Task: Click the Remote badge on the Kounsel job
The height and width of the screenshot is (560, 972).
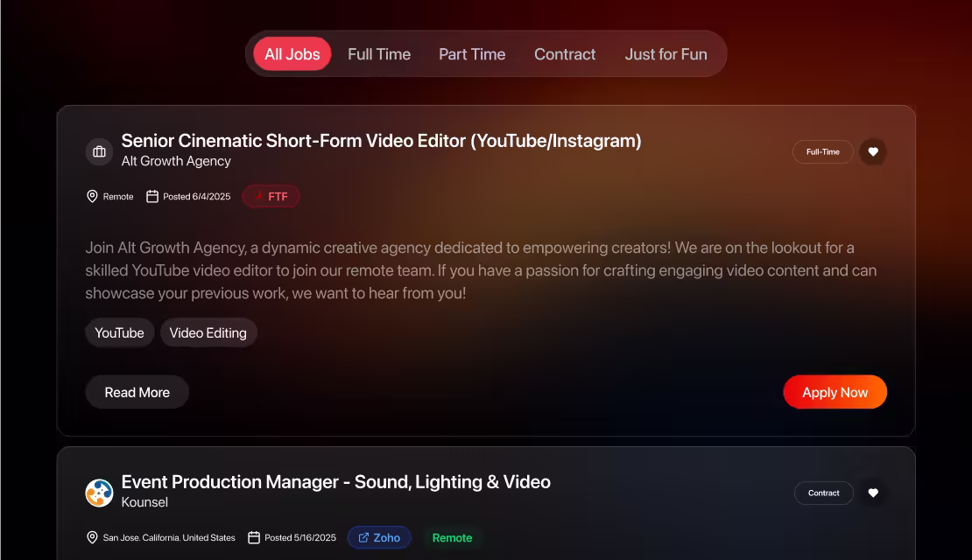Action: tap(453, 537)
